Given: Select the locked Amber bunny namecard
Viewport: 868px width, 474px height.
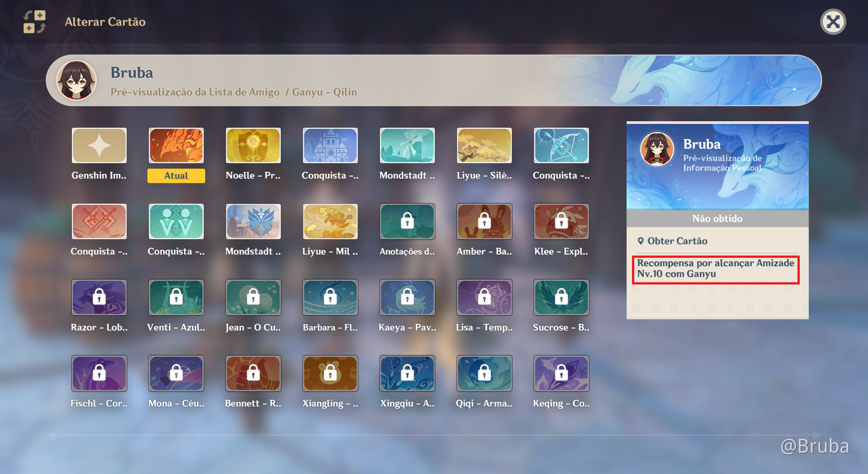Looking at the screenshot, I should 484,221.
